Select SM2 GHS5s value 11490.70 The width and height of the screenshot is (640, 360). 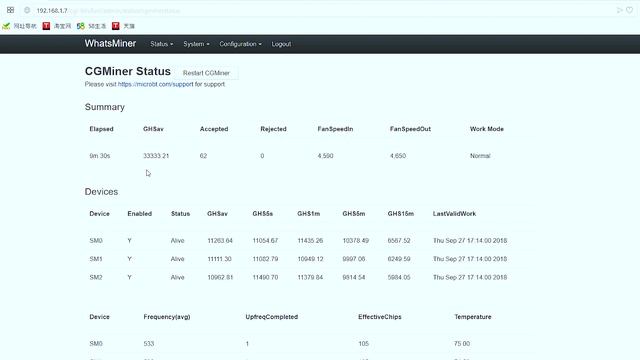coord(265,278)
